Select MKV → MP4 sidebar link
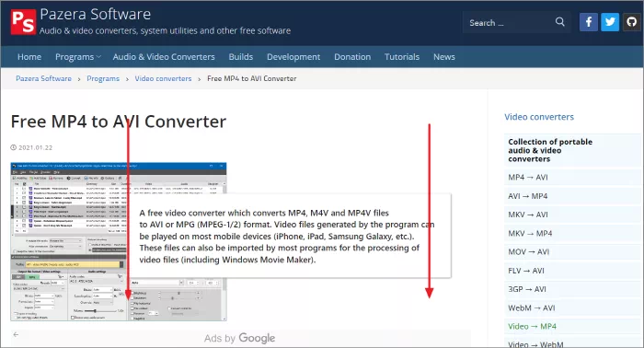Image resolution: width=644 pixels, height=348 pixels. click(x=530, y=233)
